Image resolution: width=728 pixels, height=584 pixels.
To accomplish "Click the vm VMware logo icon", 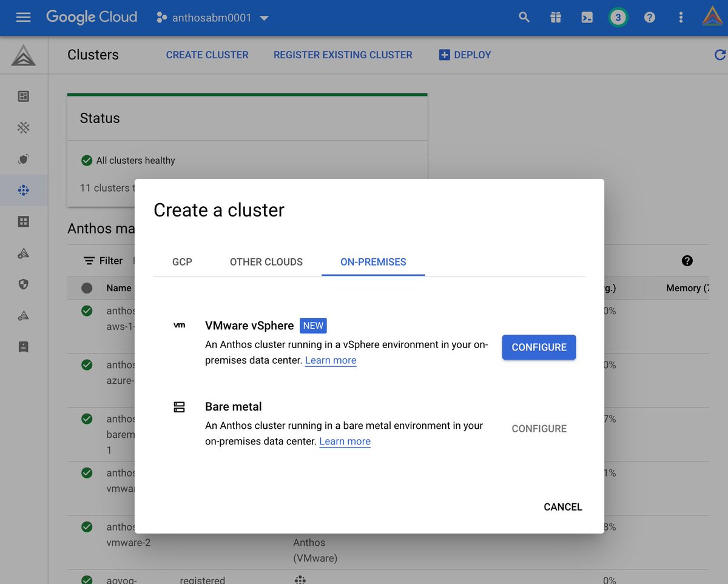I will point(179,326).
